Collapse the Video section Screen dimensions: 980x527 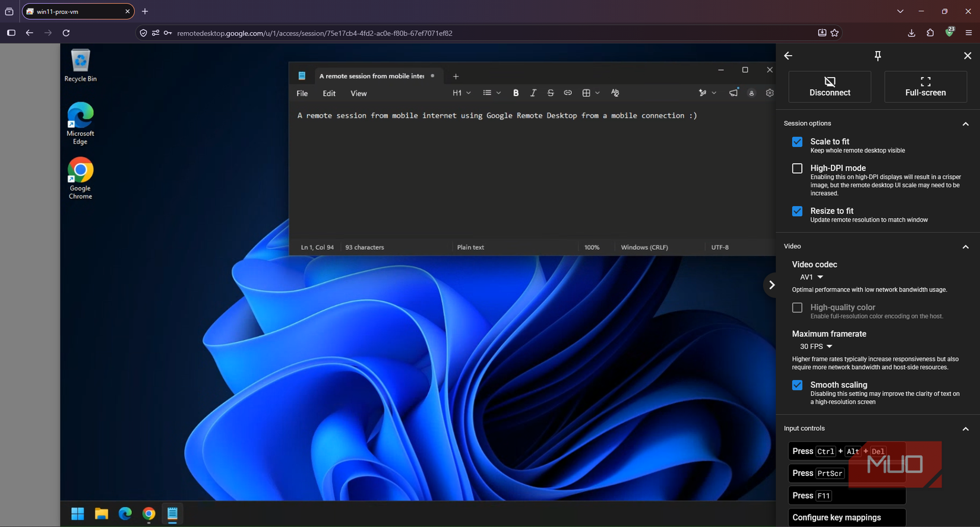[x=966, y=247]
